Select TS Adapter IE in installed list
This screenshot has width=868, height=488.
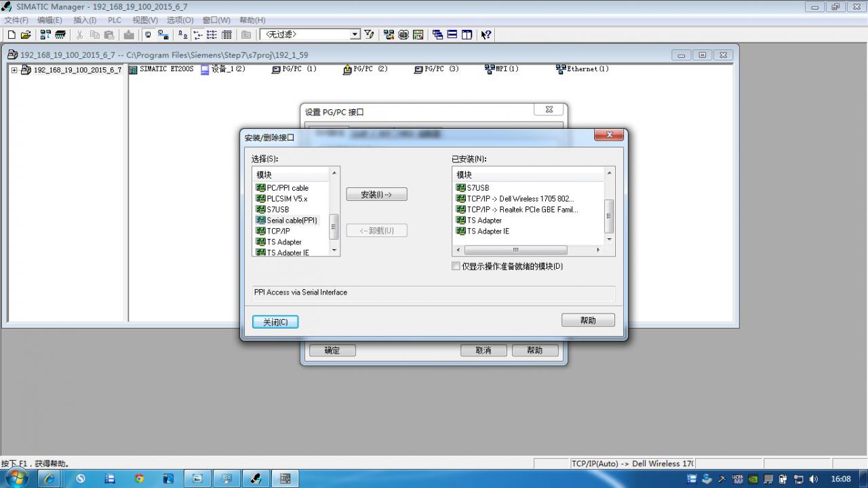click(x=482, y=231)
